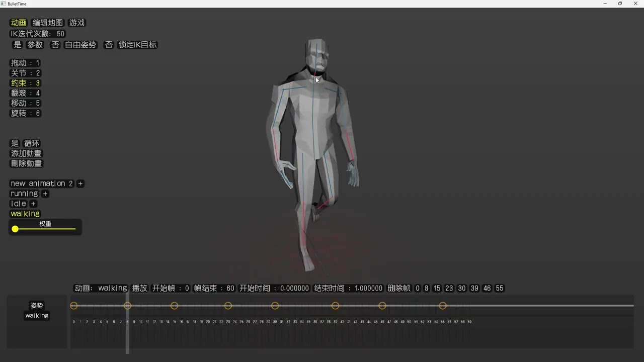Image resolution: width=644 pixels, height=362 pixels.
Task: Switch to the 动画 tab
Action: pyautogui.click(x=19, y=23)
